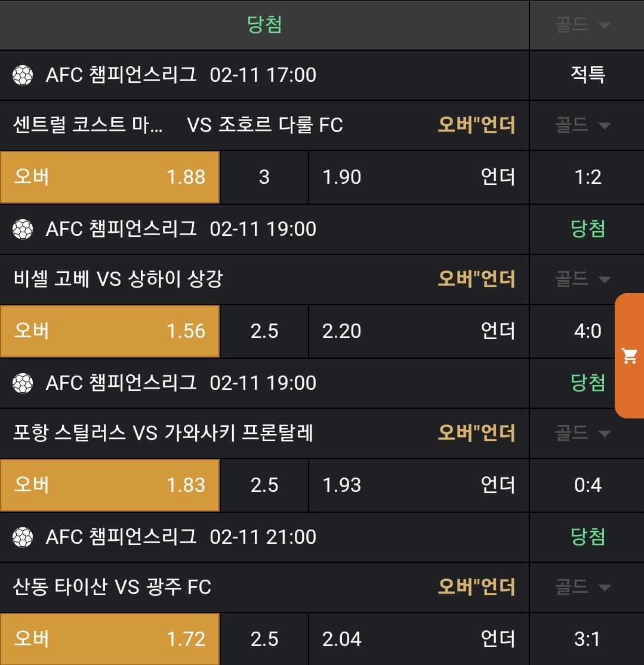The image size is (644, 665).
Task: Click 오버"언더 label for 비셀 고베 match
Action: point(476,279)
